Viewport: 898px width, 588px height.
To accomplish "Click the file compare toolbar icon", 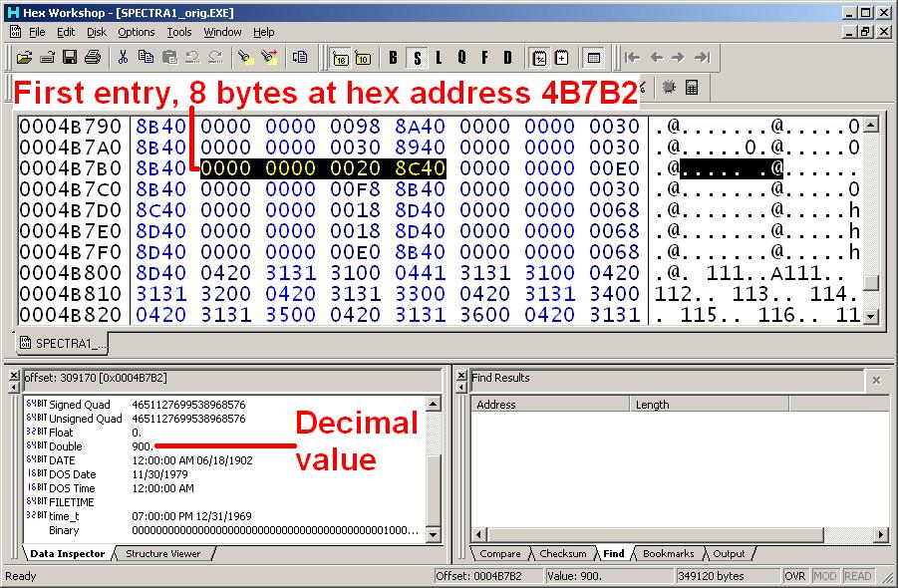I will [x=300, y=57].
